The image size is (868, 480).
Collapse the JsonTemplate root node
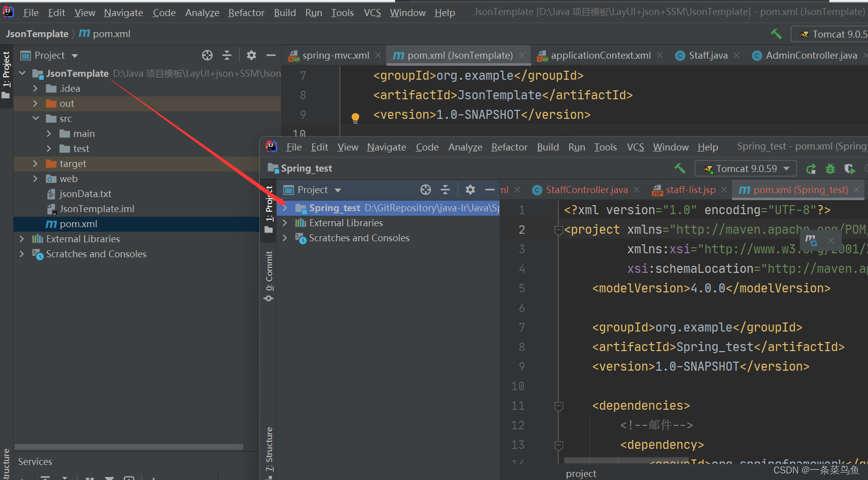point(22,73)
